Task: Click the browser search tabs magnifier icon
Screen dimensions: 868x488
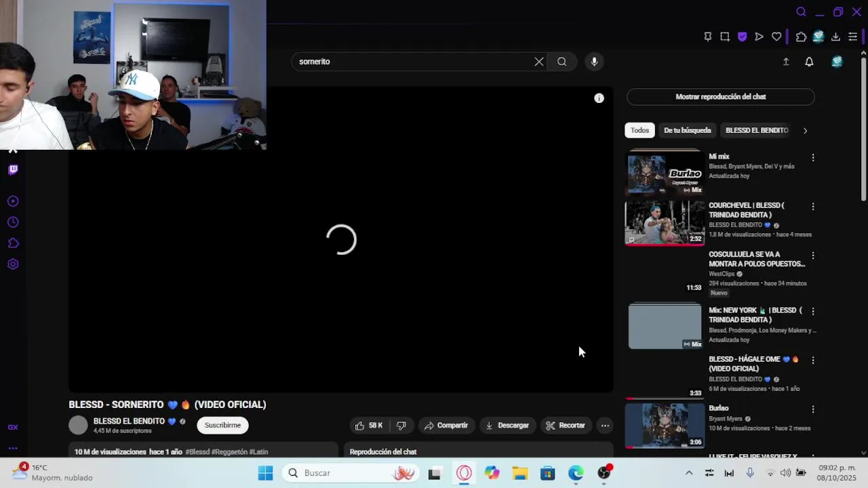Action: tap(801, 12)
